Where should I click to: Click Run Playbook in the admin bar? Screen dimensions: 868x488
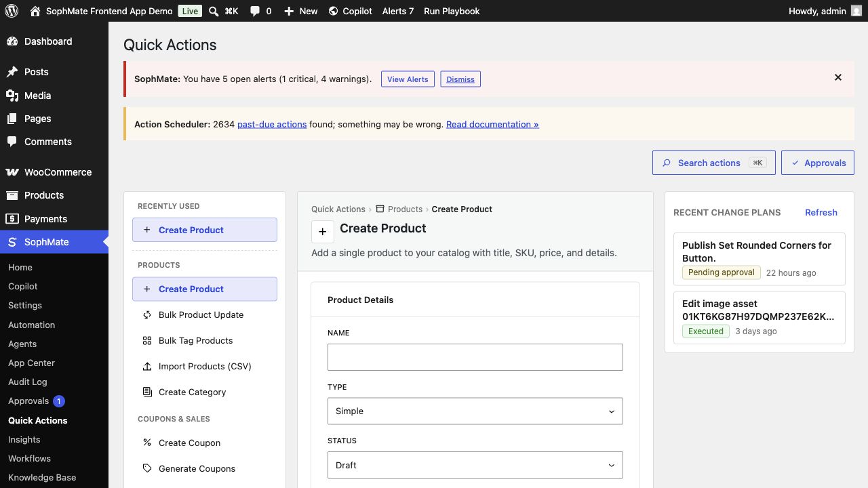coord(452,11)
